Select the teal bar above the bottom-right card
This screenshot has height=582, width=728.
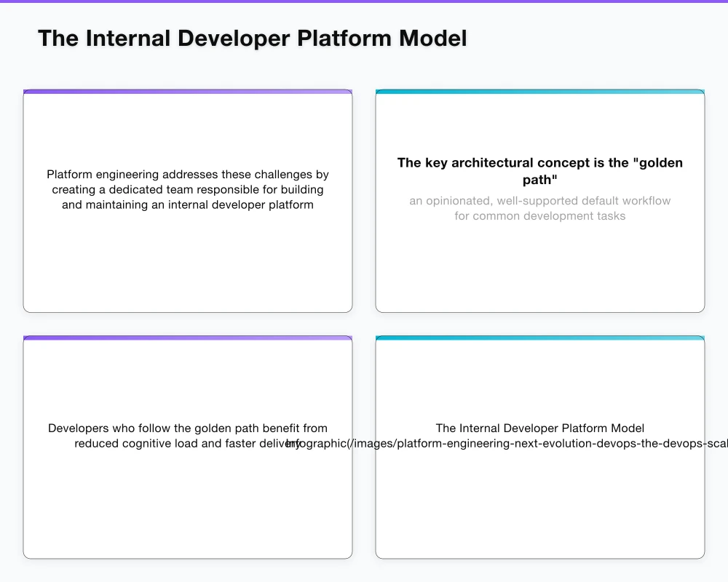(x=539, y=338)
